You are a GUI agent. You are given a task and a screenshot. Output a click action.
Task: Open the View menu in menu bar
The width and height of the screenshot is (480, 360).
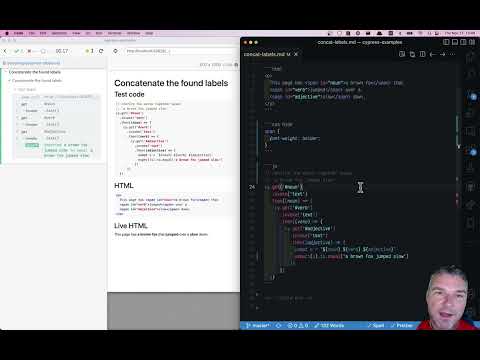76,33
